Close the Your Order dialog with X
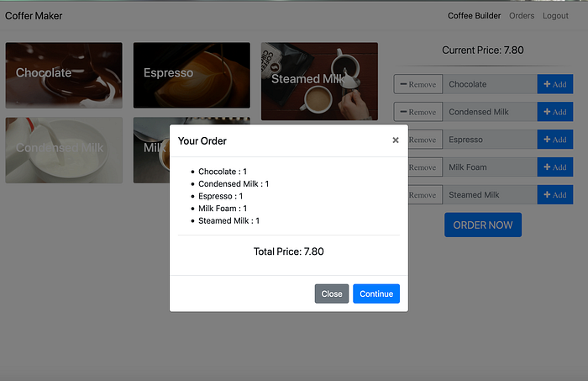Screen dimensions: 588x381 396,140
